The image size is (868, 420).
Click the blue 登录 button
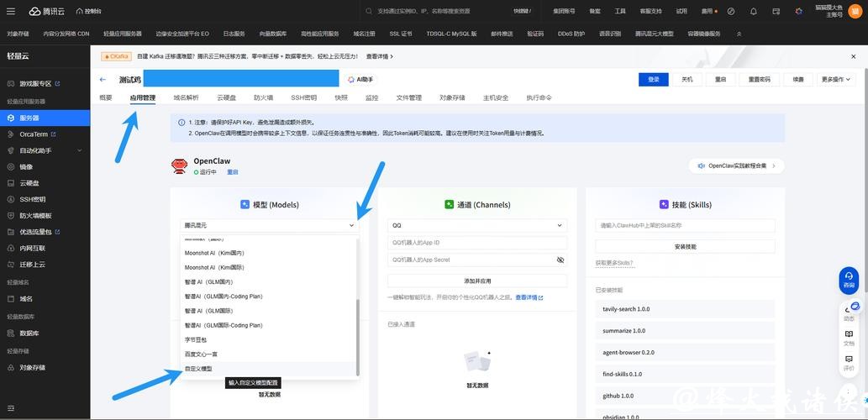click(x=654, y=80)
